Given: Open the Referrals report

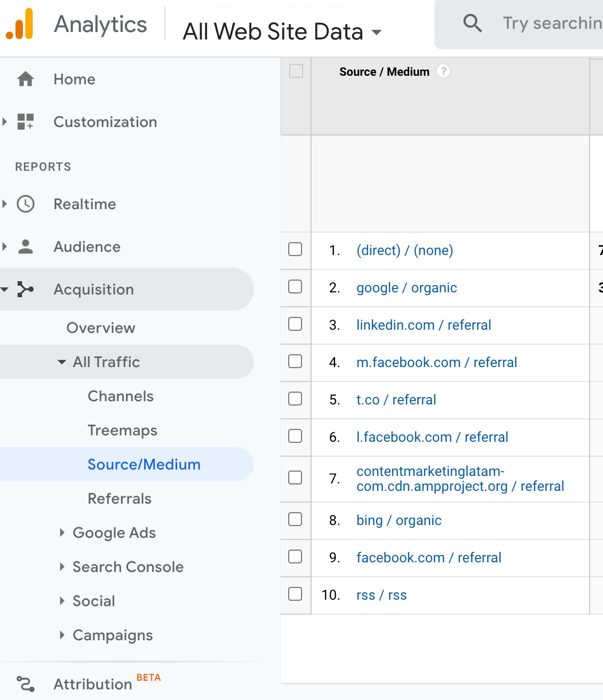Looking at the screenshot, I should (119, 498).
